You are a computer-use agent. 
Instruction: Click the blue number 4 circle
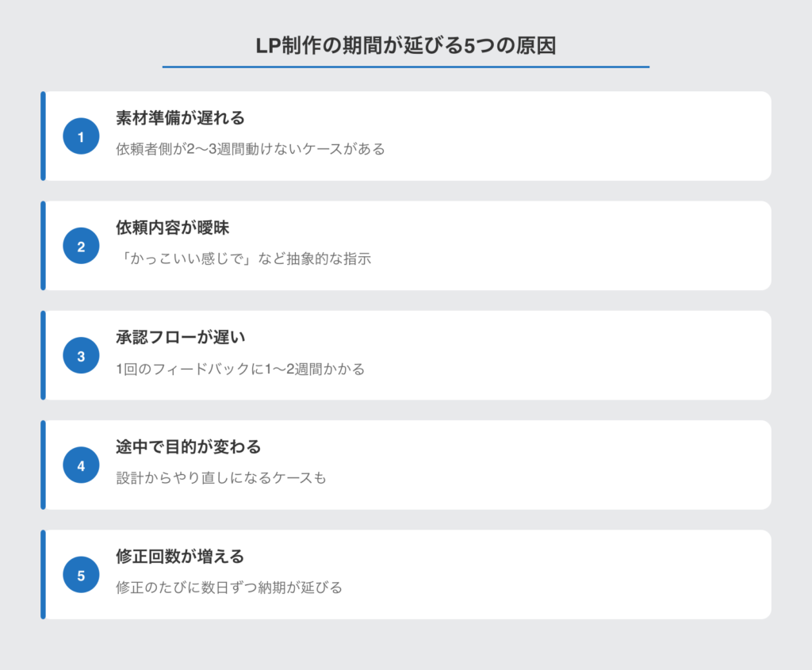tap(81, 465)
